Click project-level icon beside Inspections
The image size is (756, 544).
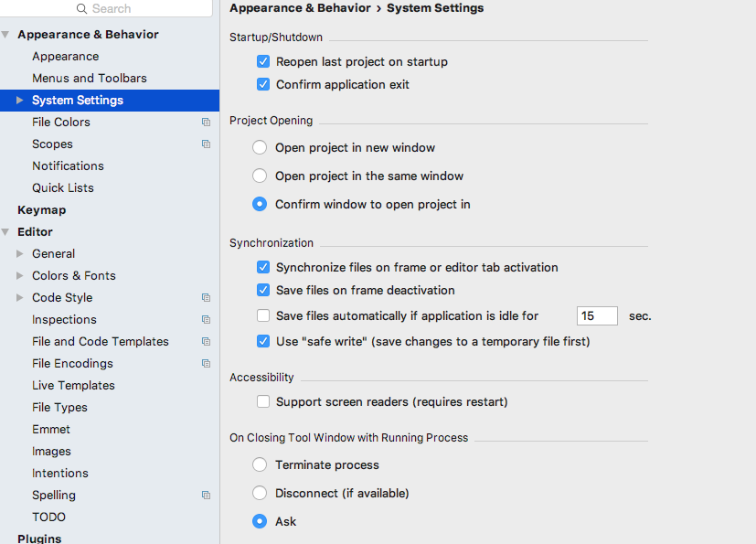206,319
